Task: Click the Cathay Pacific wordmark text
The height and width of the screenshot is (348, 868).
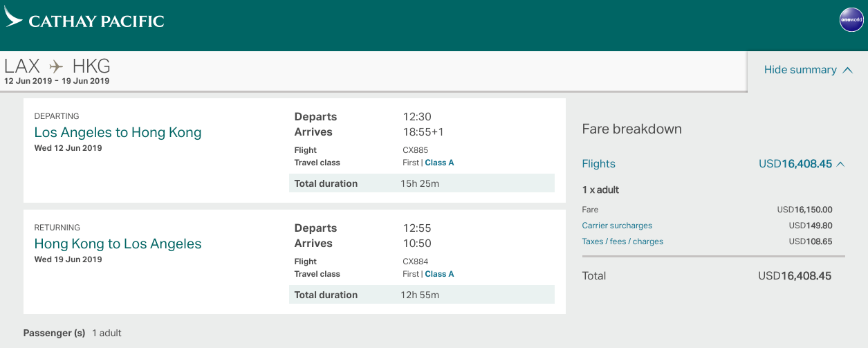Action: point(96,21)
